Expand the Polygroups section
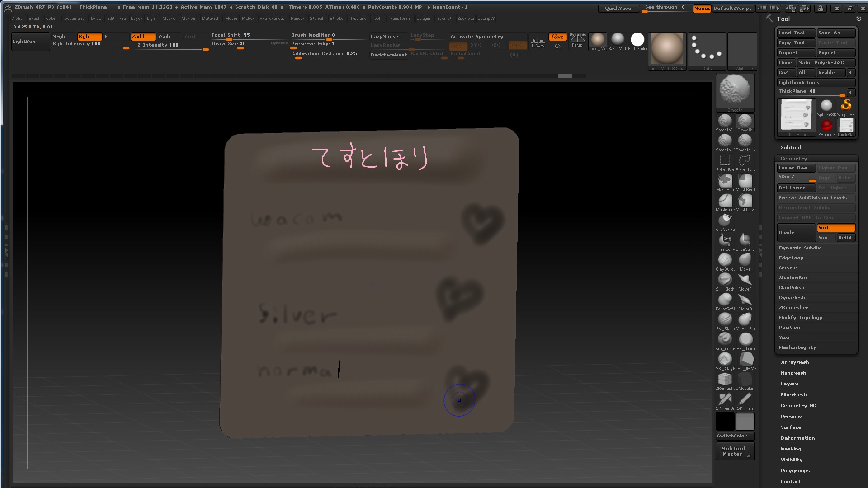868x488 pixels. (795, 471)
